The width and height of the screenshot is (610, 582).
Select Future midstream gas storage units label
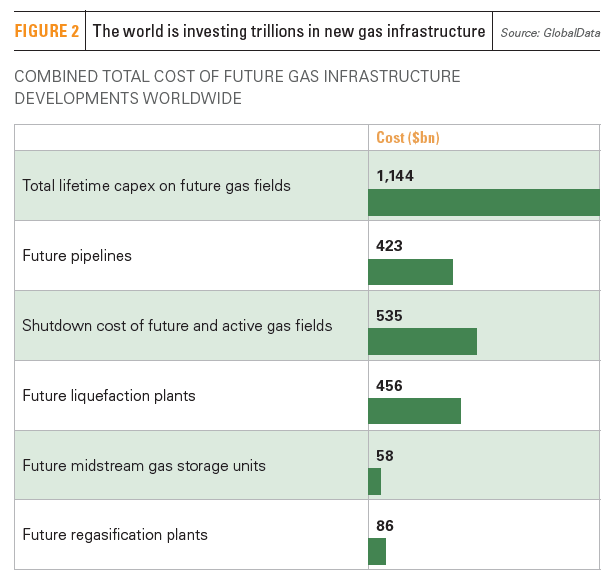143,465
